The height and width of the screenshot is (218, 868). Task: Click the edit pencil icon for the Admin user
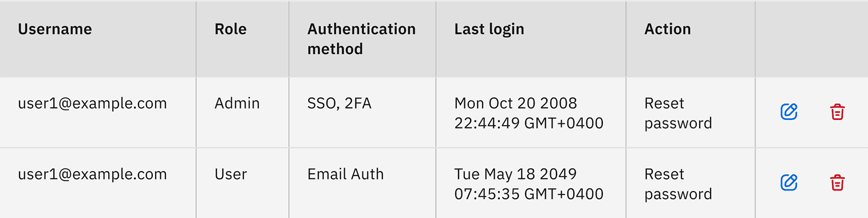point(789,112)
